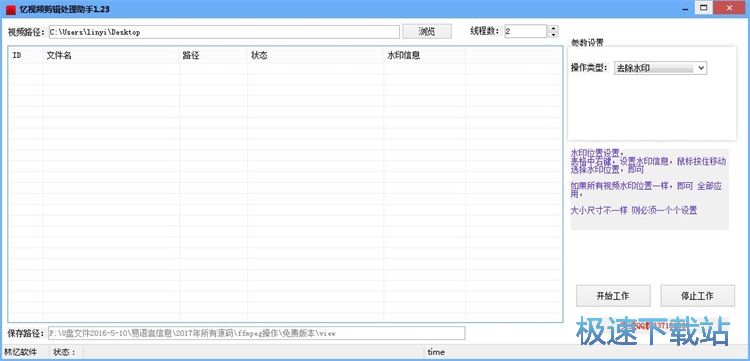Click the red app icon in title bar
The image size is (750, 361).
[x=11, y=9]
